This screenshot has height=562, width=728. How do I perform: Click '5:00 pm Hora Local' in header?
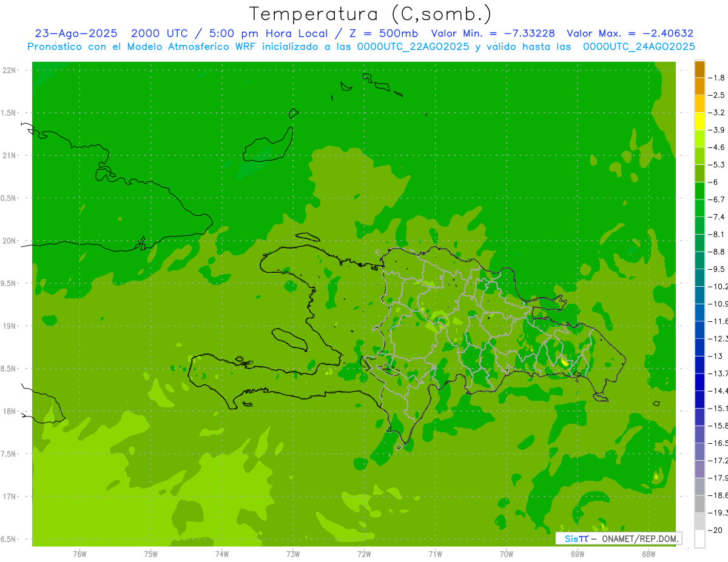[x=269, y=33]
